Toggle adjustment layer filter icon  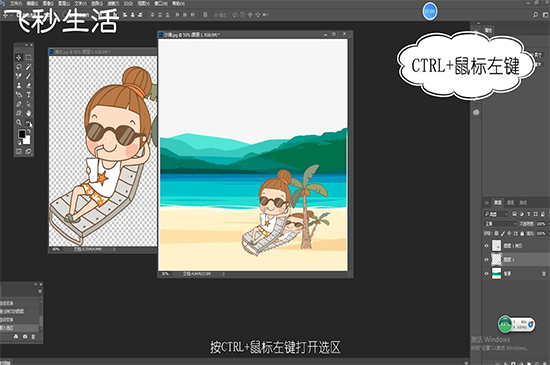[522, 214]
